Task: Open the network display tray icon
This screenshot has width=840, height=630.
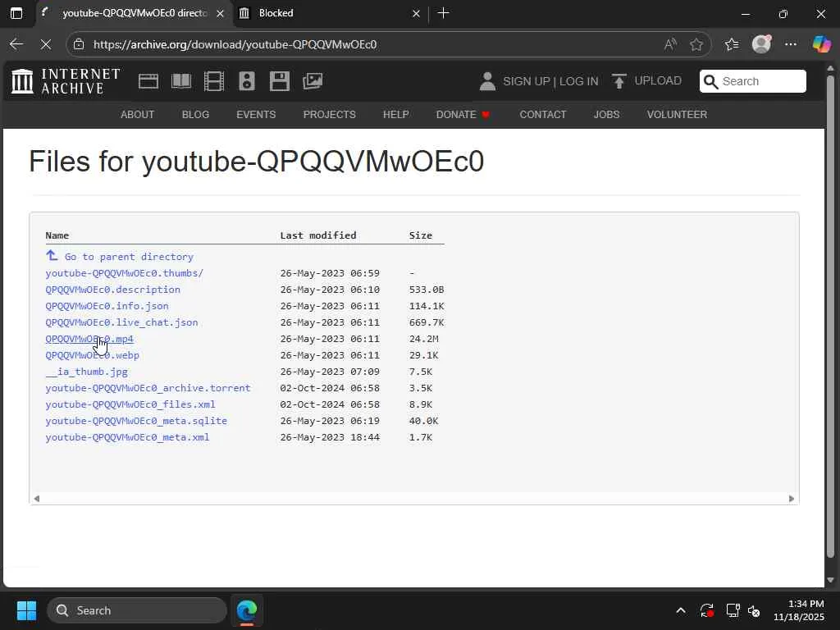Action: [733, 610]
